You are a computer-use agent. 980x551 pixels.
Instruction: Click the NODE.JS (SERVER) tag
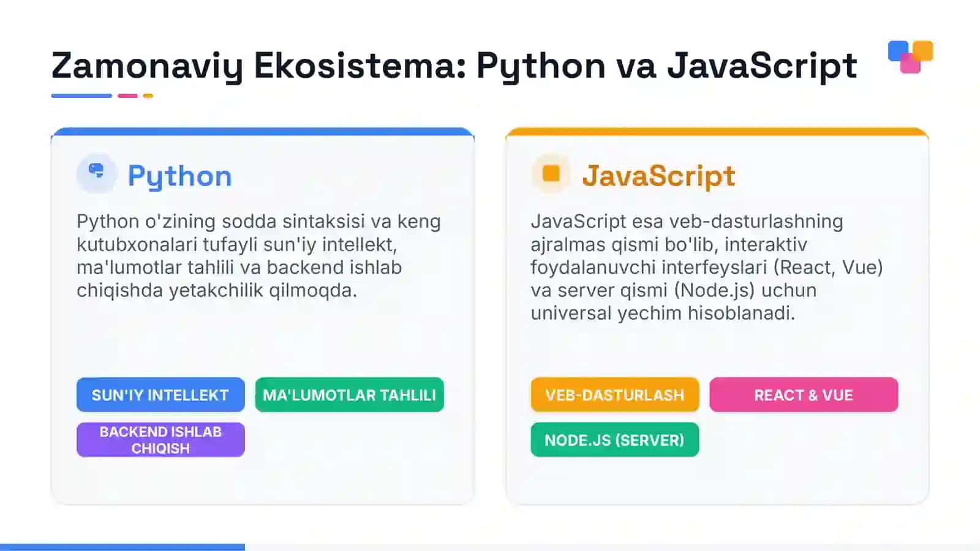(614, 440)
